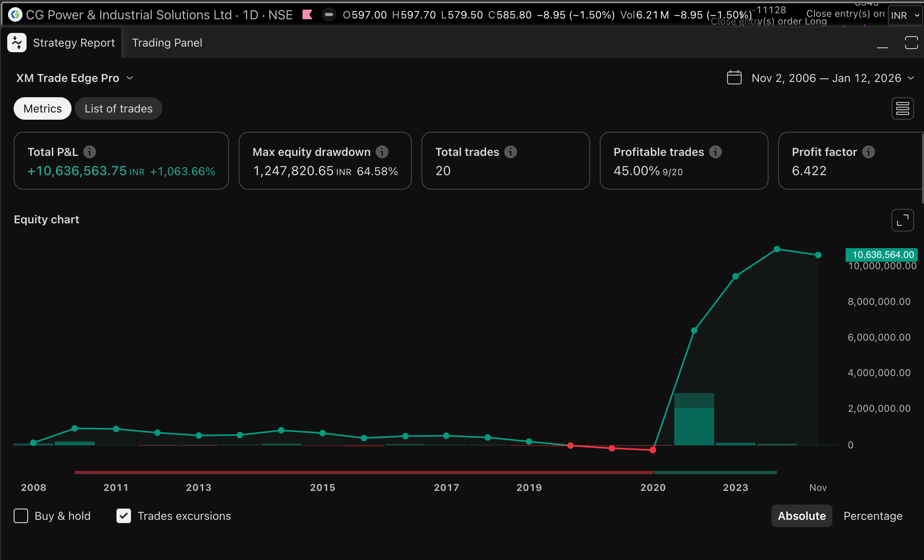
Task: Click Profit factor info icon
Action: pos(869,152)
